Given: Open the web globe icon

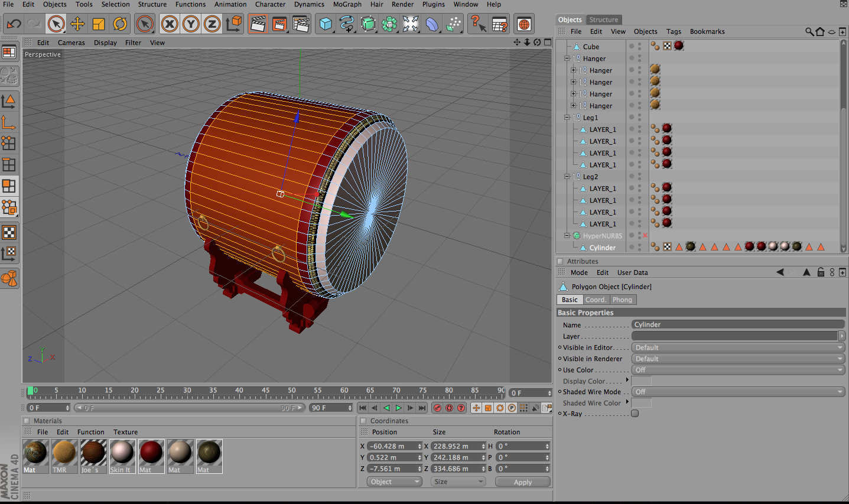Looking at the screenshot, I should (524, 24).
